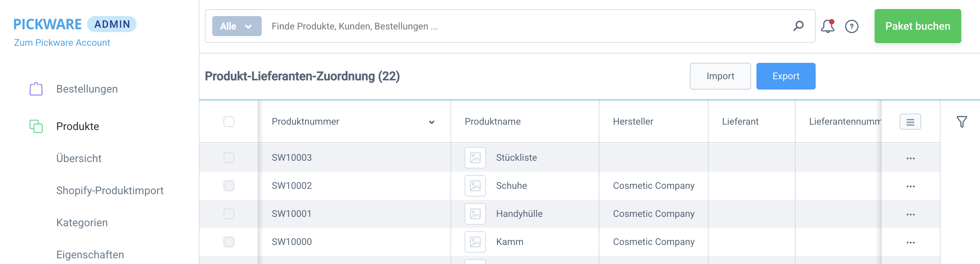Go to Kategorien in the sidebar
The width and height of the screenshot is (980, 264).
pyautogui.click(x=82, y=223)
